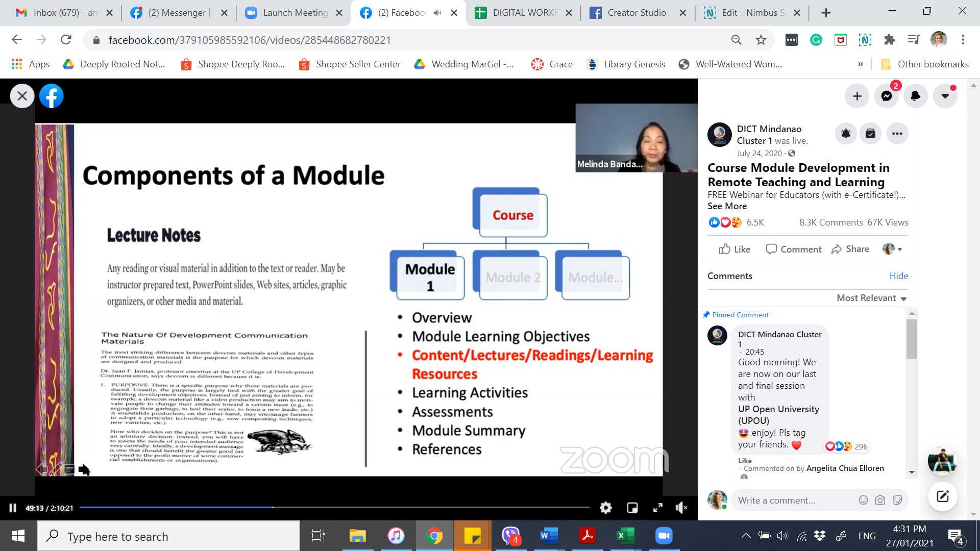980x551 pixels.
Task: Open video settings gear icon
Action: [605, 508]
